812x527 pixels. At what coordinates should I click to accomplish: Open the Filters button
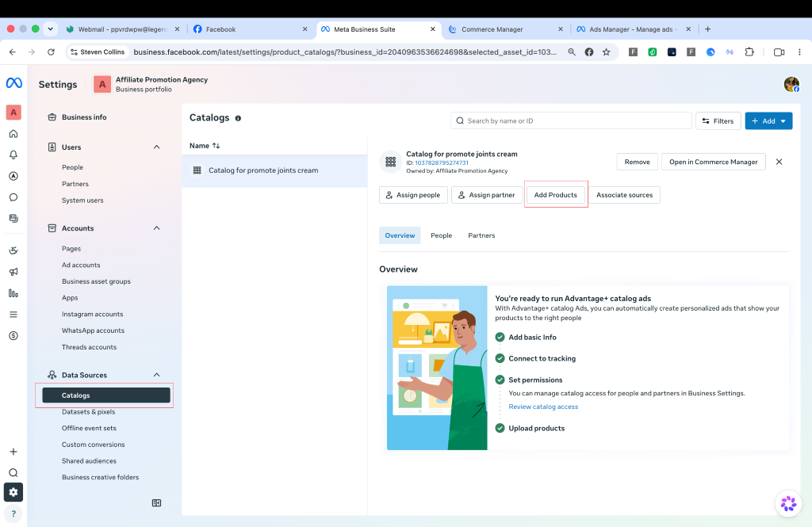point(718,120)
